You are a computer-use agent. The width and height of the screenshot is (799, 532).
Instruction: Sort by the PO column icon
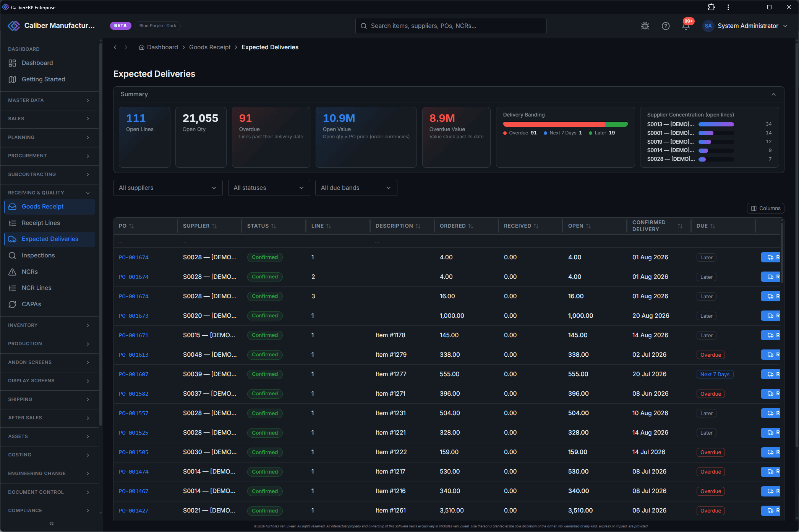pyautogui.click(x=131, y=226)
